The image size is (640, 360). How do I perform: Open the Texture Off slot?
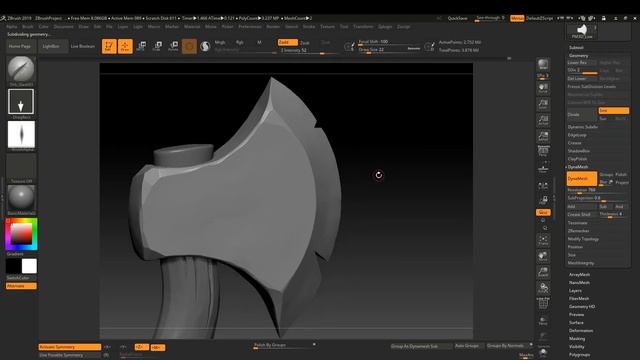pos(21,167)
